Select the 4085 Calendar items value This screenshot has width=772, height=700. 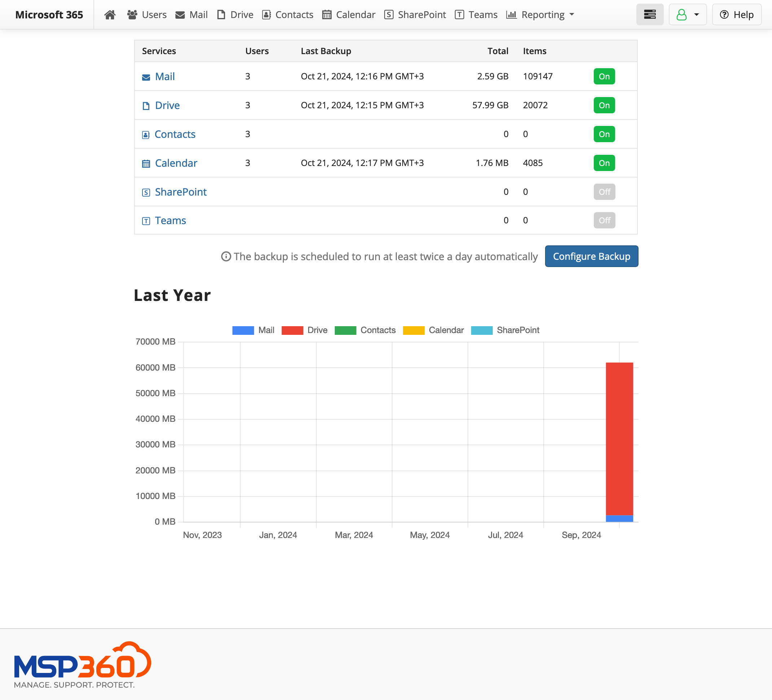tap(533, 163)
